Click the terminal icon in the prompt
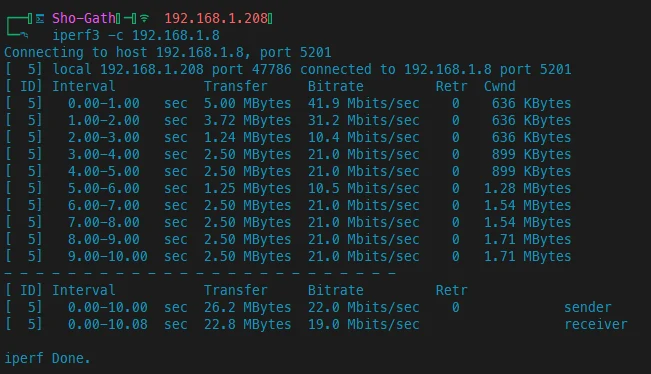Viewport: 651px width, 374px height. [x=40, y=19]
